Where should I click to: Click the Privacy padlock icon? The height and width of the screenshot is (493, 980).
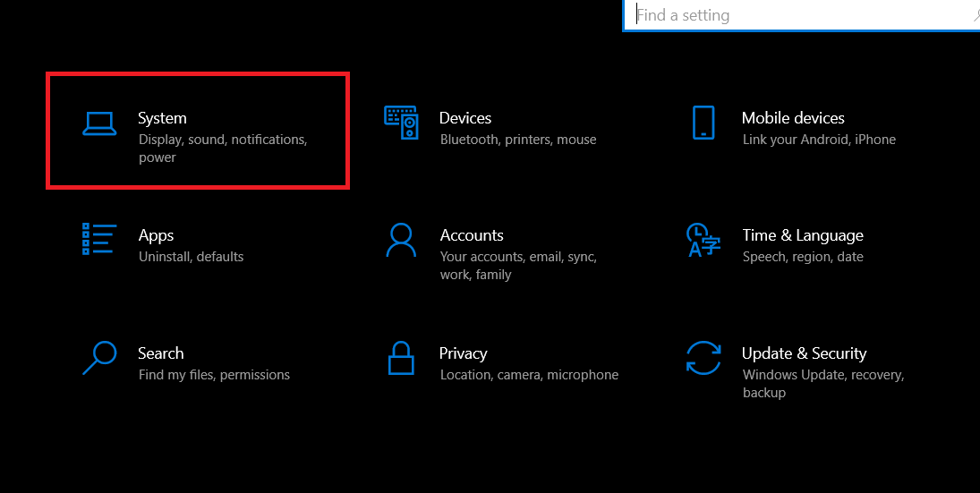click(x=401, y=358)
